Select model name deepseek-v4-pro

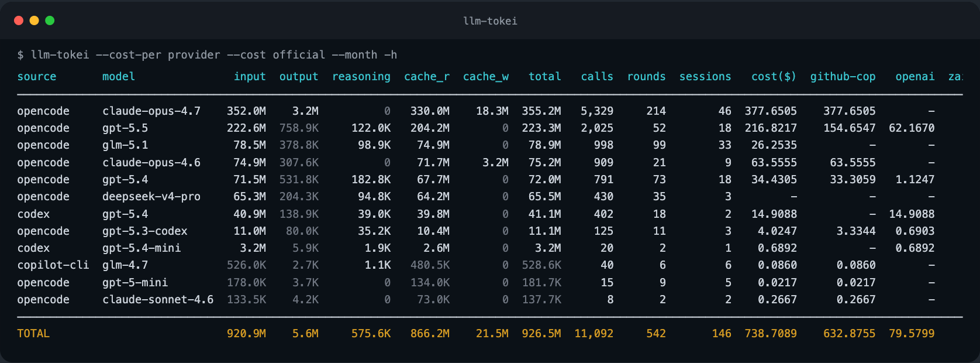[151, 197]
